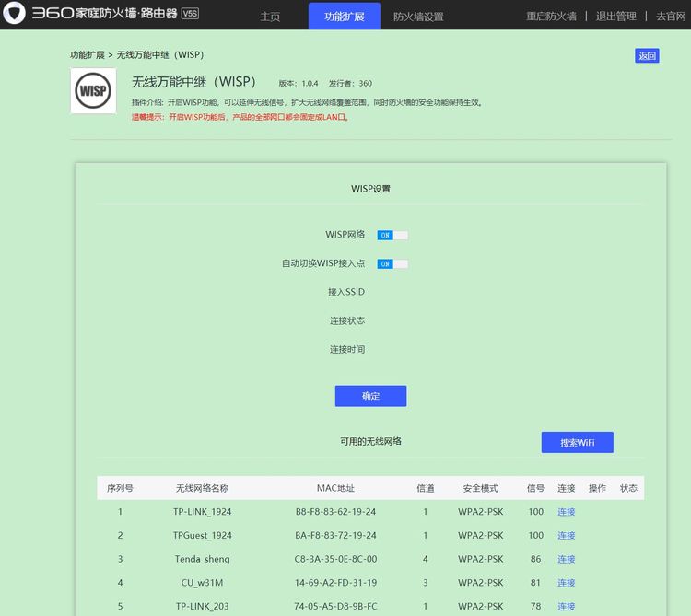Screen dimensions: 691x616
Task: Select network name TPGuest_1924
Action: tap(203, 536)
